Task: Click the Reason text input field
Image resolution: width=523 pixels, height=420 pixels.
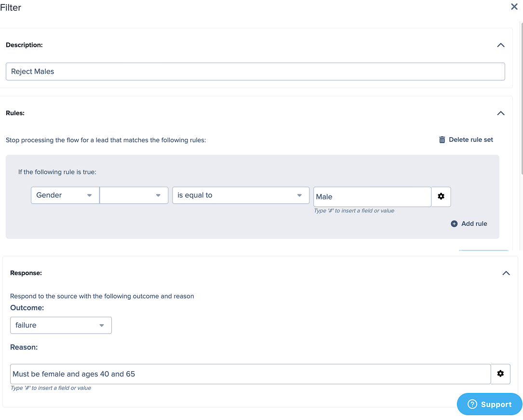Action: coord(250,374)
